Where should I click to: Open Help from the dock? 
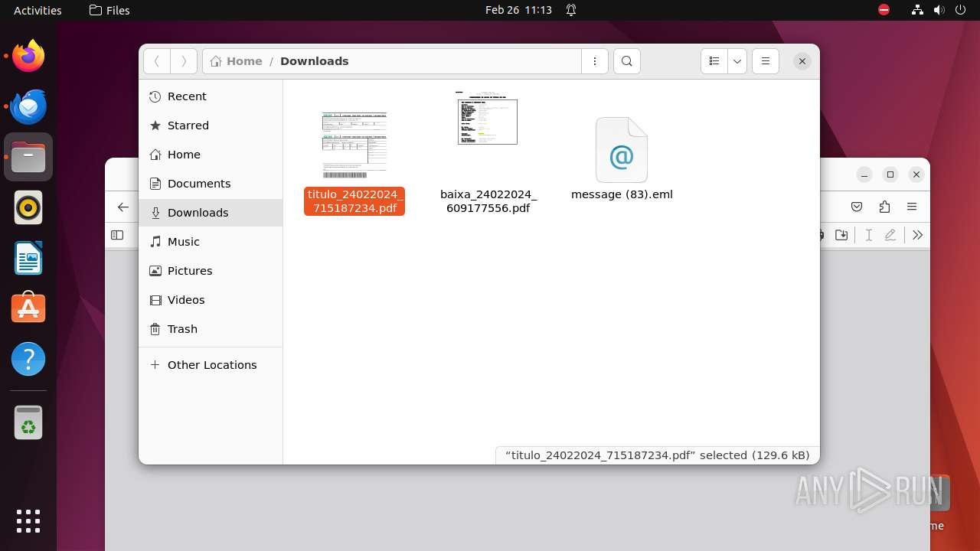pyautogui.click(x=28, y=359)
